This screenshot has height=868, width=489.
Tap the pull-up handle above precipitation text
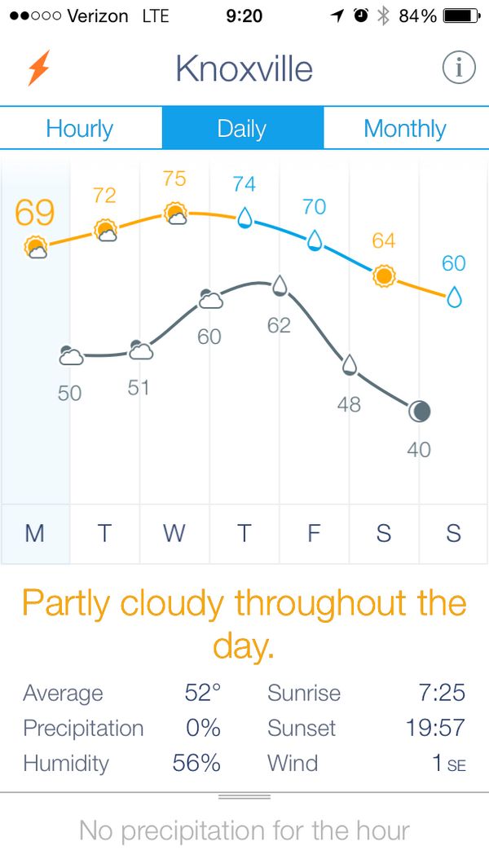[x=244, y=797]
